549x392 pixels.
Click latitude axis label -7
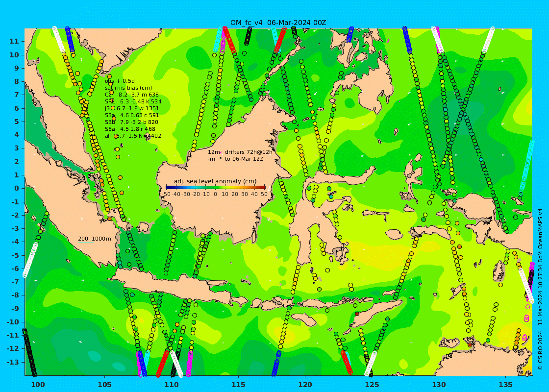15,282
